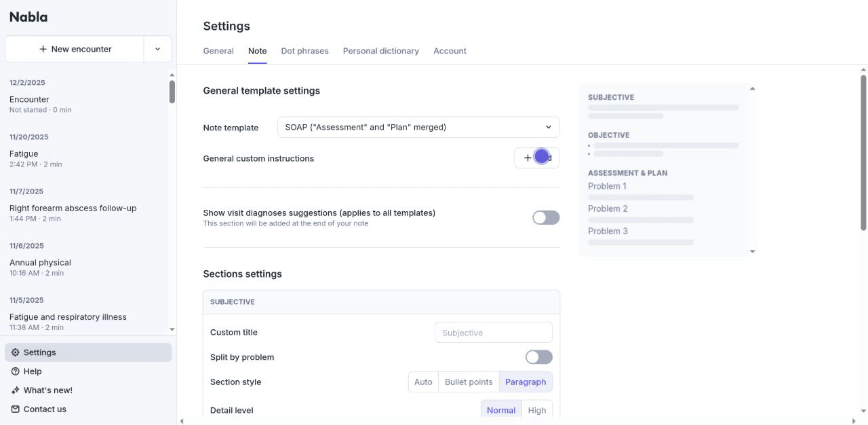Click the plus icon on New encounter
Viewport: 868px width, 425px height.
coord(43,49)
